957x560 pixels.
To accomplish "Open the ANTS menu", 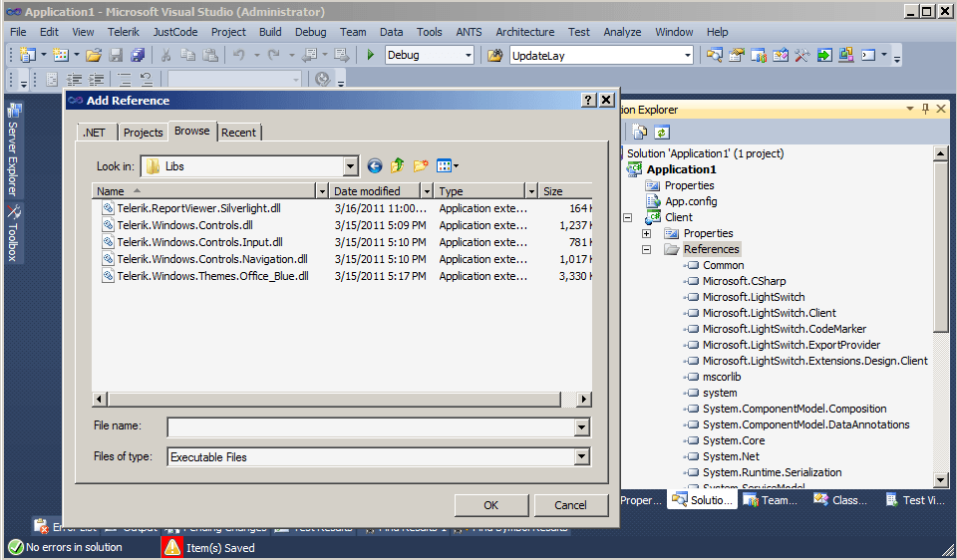I will click(x=469, y=32).
